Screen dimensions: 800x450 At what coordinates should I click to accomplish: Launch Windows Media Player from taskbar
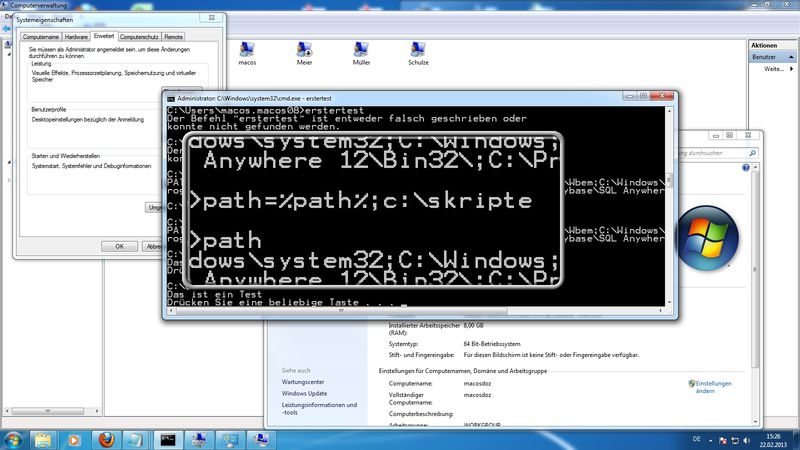tap(76, 438)
